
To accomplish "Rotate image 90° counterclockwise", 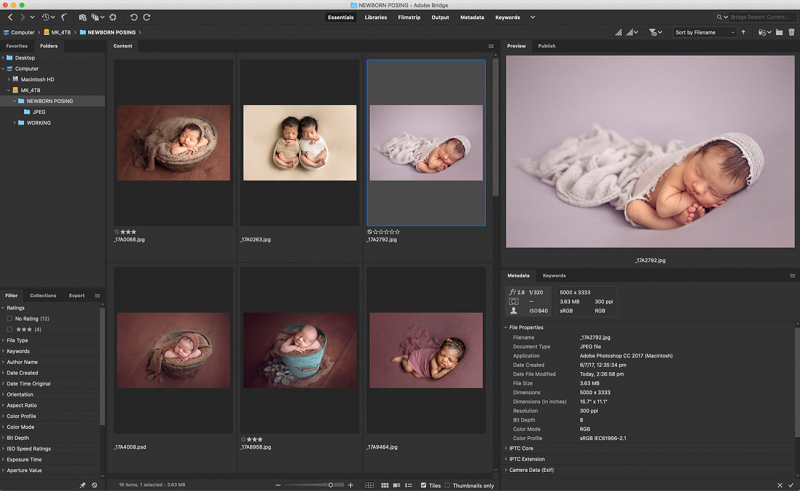I will tap(134, 17).
